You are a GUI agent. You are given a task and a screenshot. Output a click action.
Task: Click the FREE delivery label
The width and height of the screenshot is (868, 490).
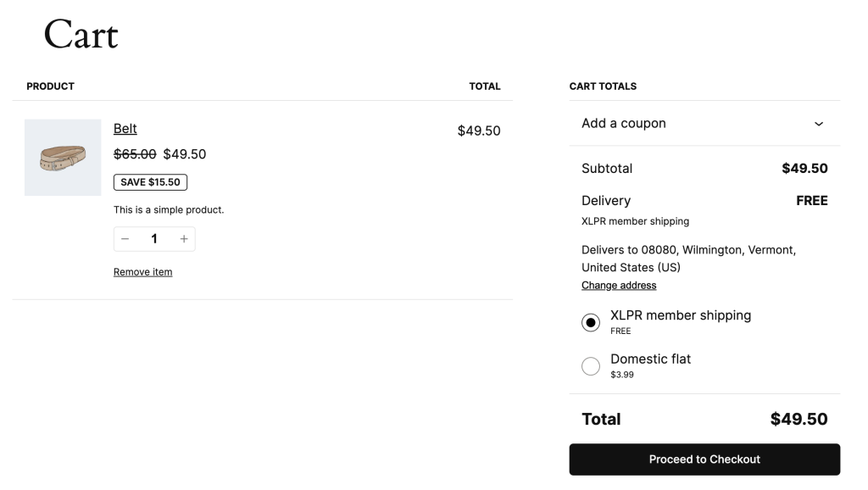point(811,200)
